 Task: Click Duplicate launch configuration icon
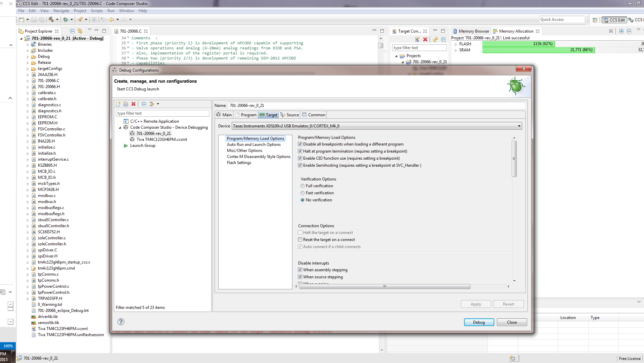tap(126, 104)
